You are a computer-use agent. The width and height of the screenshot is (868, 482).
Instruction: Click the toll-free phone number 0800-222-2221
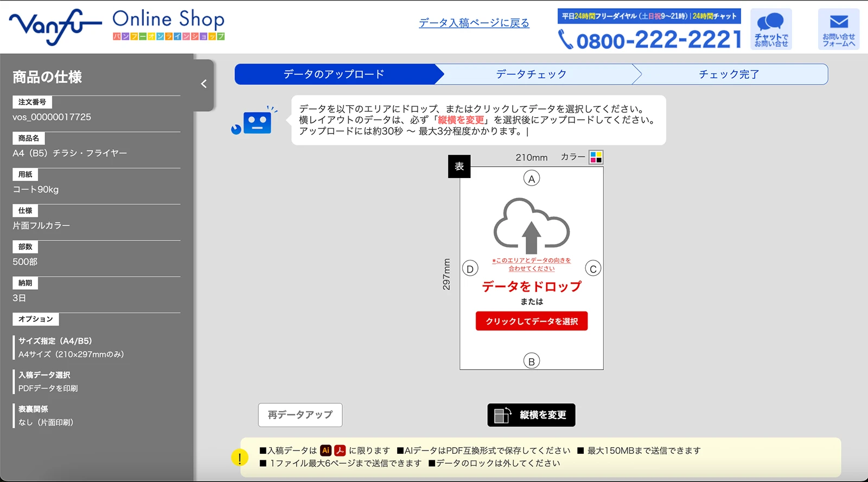click(x=650, y=39)
